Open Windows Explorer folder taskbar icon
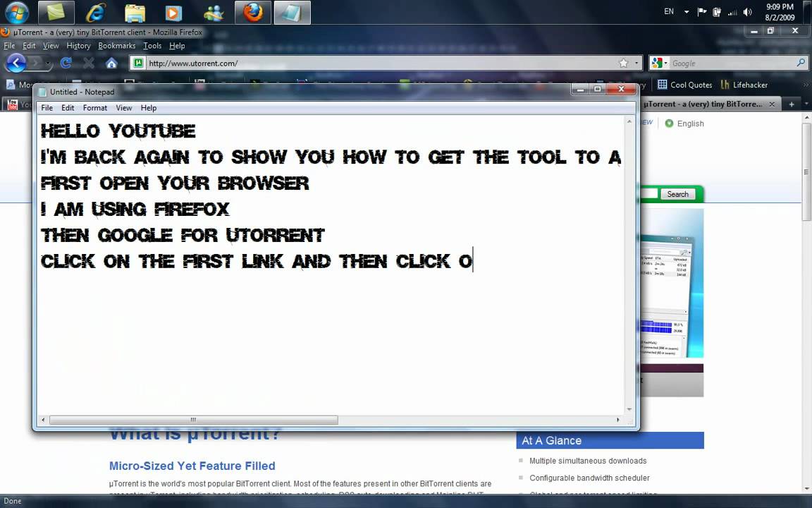 click(x=135, y=13)
